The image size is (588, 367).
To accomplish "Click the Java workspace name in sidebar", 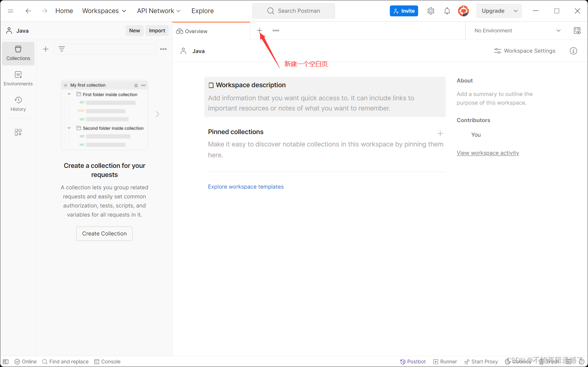I will coord(23,31).
